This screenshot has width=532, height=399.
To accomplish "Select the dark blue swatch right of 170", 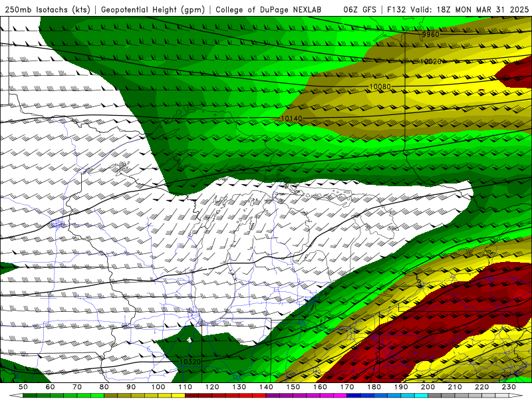I will [354, 396].
